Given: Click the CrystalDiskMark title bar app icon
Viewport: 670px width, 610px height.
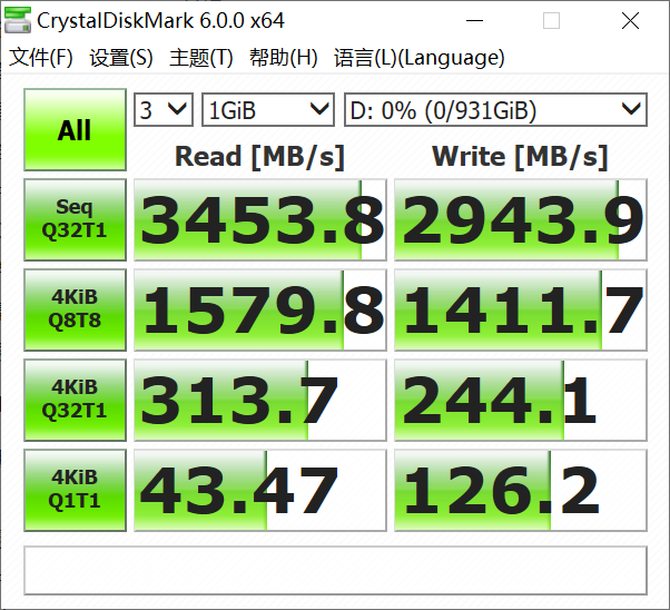Looking at the screenshot, I should [18, 21].
